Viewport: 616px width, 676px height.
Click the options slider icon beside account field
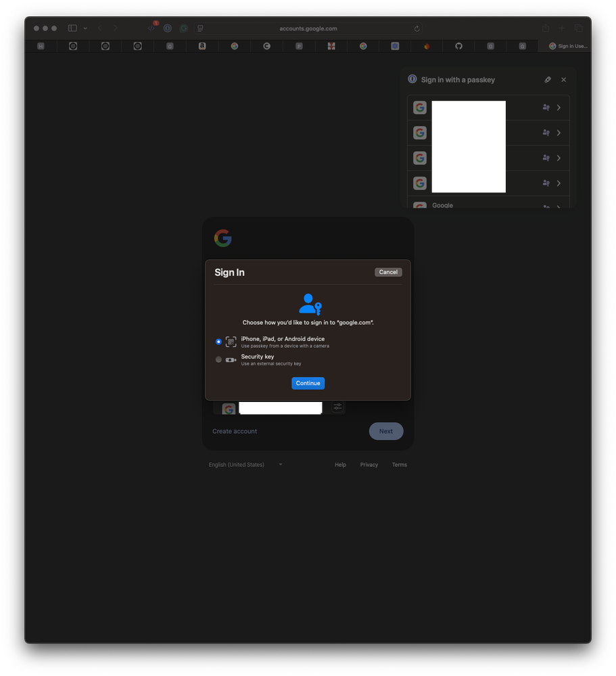point(337,407)
